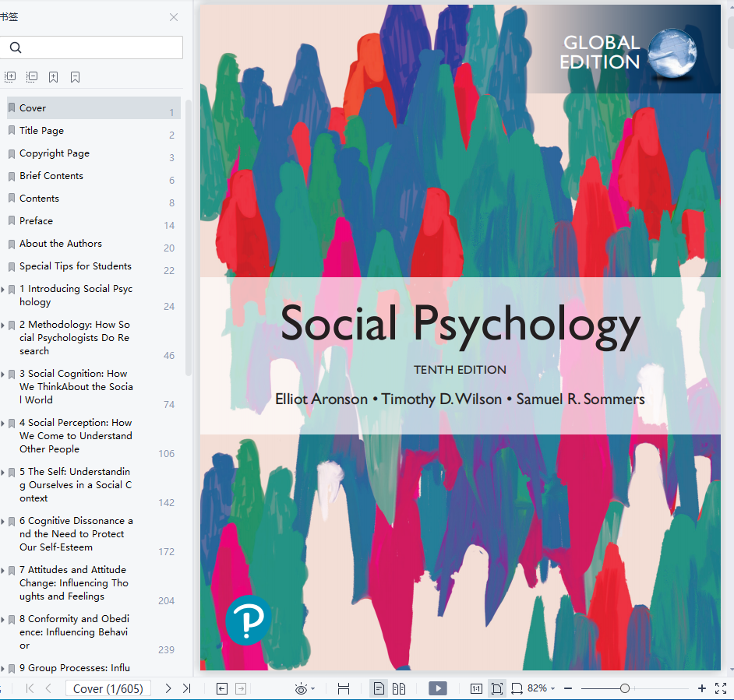Screen dimensions: 734x700
Task: Go to first page button
Action: point(30,688)
